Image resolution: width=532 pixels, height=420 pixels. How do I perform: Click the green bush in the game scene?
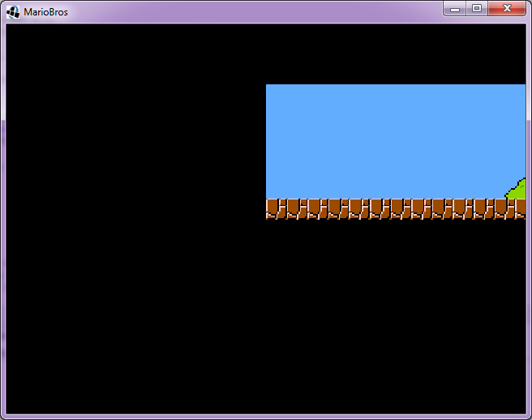click(516, 189)
